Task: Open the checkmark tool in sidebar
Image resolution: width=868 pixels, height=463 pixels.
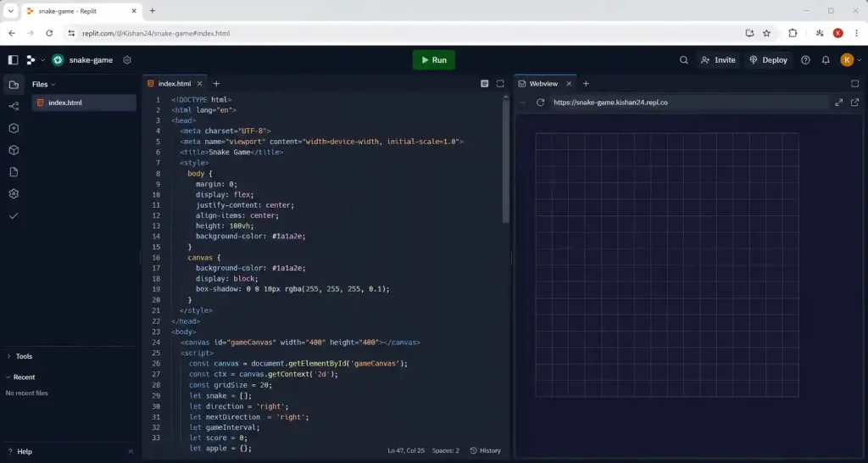Action: [x=14, y=216]
